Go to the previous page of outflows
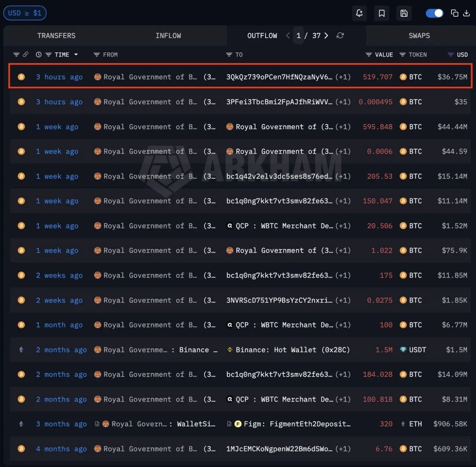Image resolution: width=476 pixels, height=467 pixels. [x=288, y=35]
